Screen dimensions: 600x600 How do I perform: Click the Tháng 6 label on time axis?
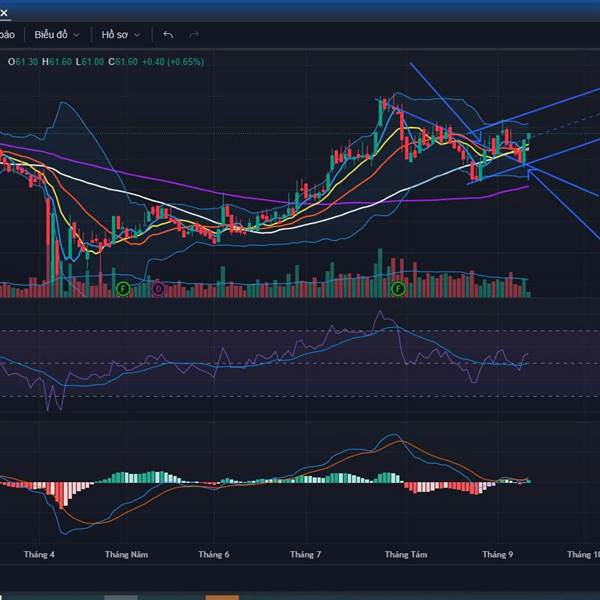(214, 554)
